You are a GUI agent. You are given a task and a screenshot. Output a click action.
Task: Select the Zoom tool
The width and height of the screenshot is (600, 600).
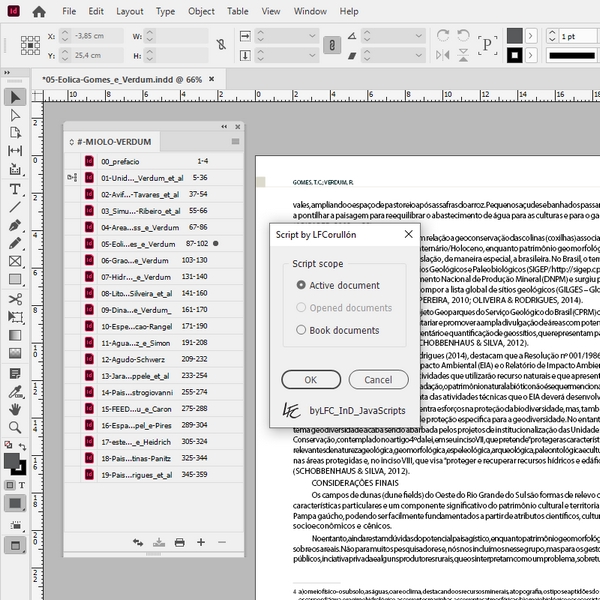15,427
